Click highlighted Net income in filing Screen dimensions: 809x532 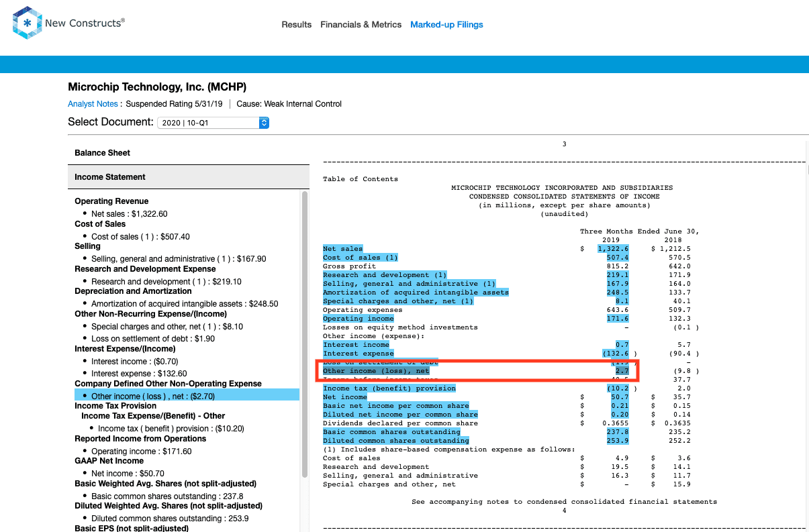[345, 397]
